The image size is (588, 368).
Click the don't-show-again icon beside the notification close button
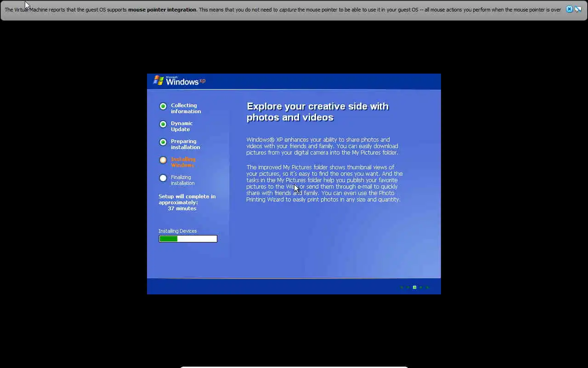pyautogui.click(x=578, y=9)
